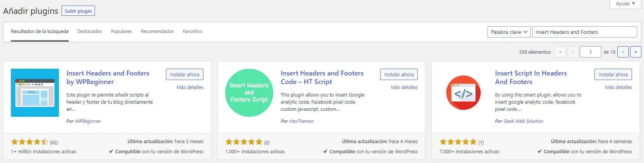
Task: Click the 1.000+ instalaciones activas text
Action: (x=255, y=152)
